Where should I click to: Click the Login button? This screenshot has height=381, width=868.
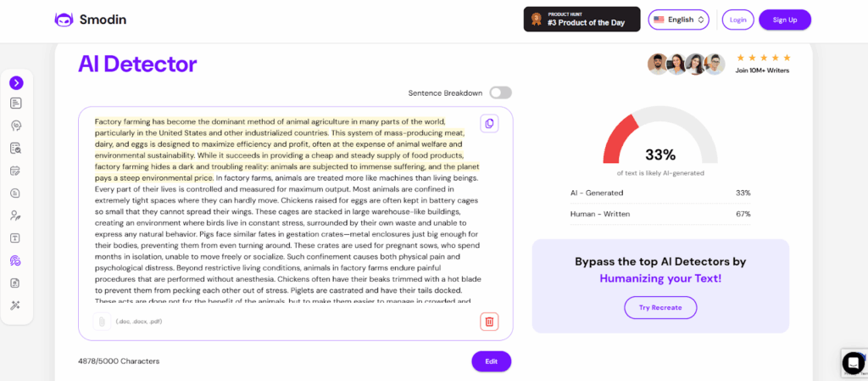pos(738,20)
